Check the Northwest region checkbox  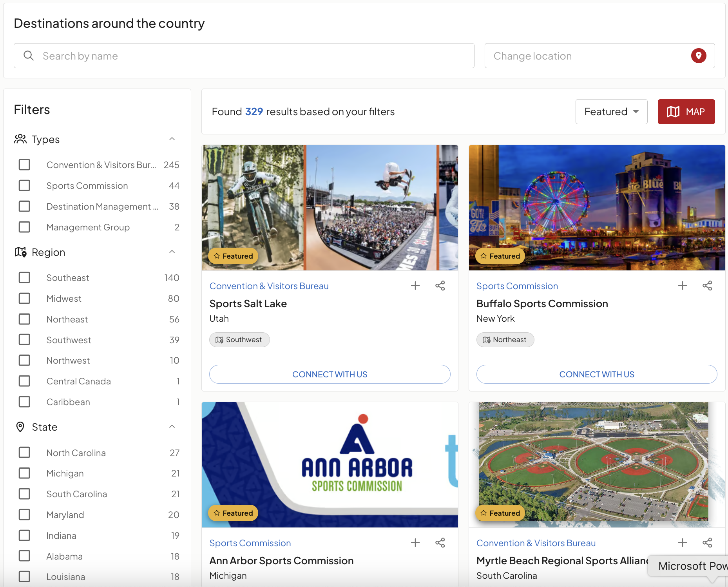[24, 360]
